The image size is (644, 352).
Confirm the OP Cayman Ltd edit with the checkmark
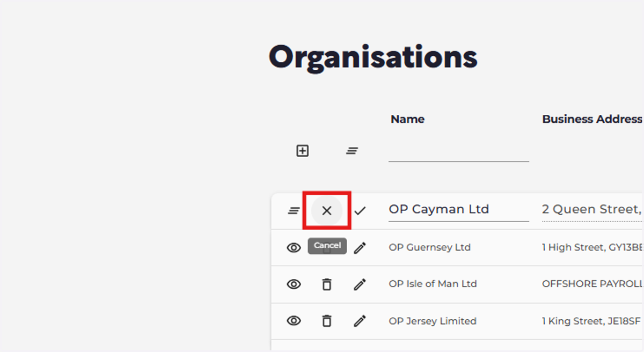tap(360, 211)
